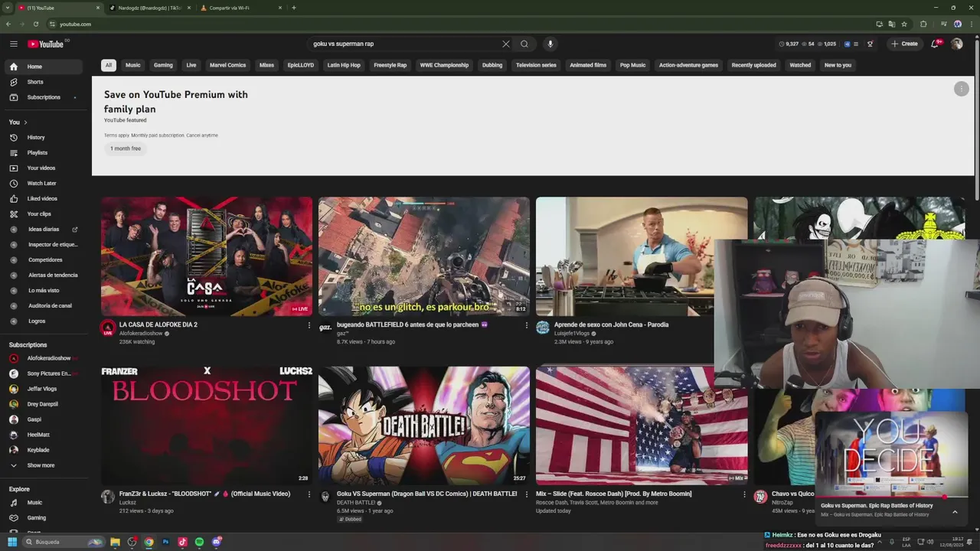
Task: Select the Recently uploaded filter chip
Action: (x=753, y=65)
